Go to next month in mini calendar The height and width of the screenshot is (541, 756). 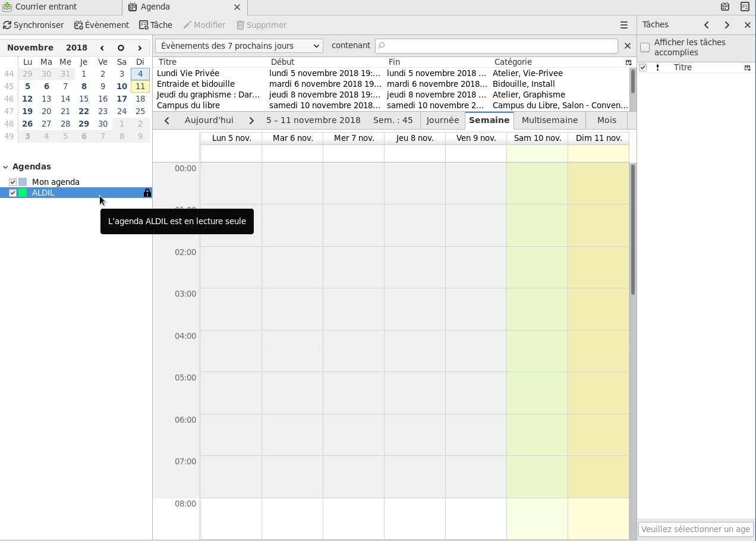point(140,48)
